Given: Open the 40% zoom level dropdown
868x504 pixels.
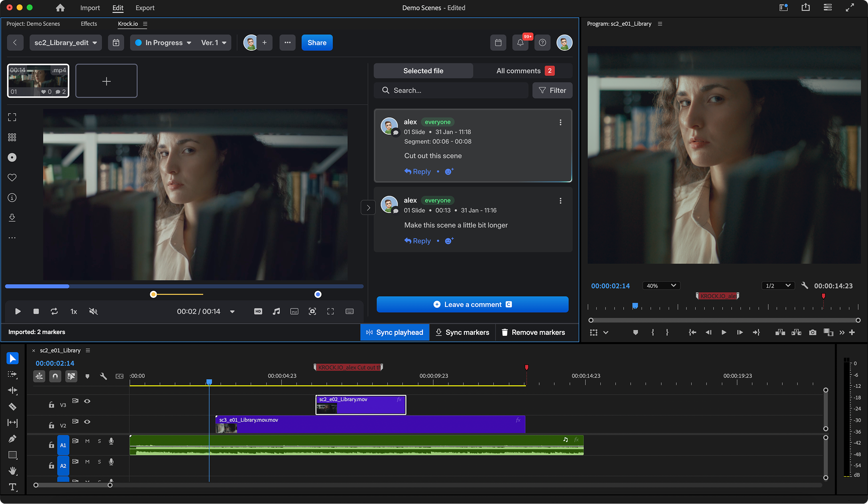Looking at the screenshot, I should [x=661, y=285].
